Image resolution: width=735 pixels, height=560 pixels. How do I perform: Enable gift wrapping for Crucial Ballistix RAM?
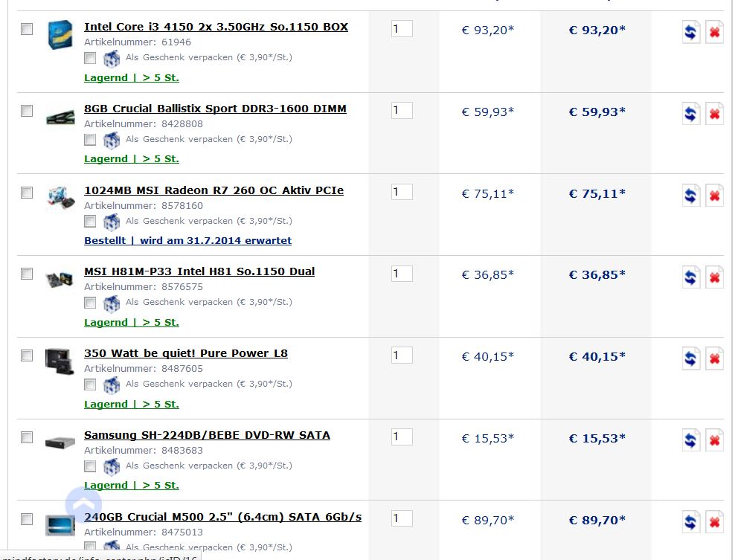90,140
